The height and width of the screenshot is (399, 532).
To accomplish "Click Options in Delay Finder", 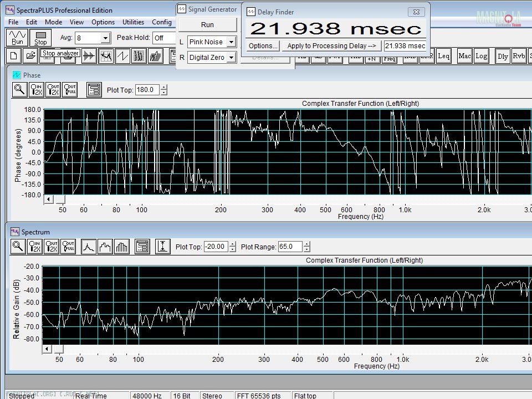I will pos(263,46).
